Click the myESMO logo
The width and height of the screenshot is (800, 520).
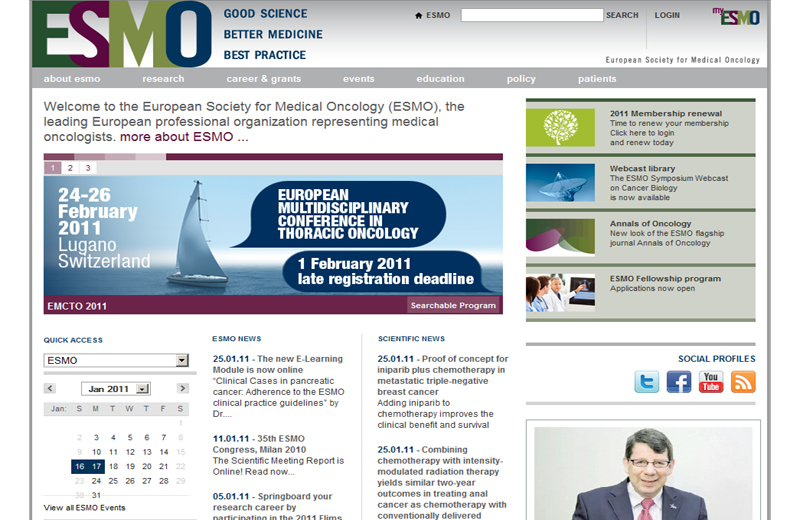pyautogui.click(x=736, y=16)
